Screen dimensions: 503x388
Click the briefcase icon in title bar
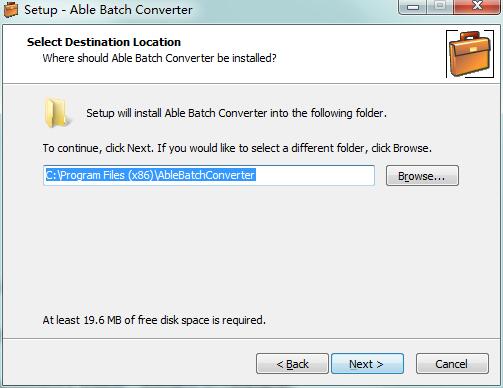10,9
